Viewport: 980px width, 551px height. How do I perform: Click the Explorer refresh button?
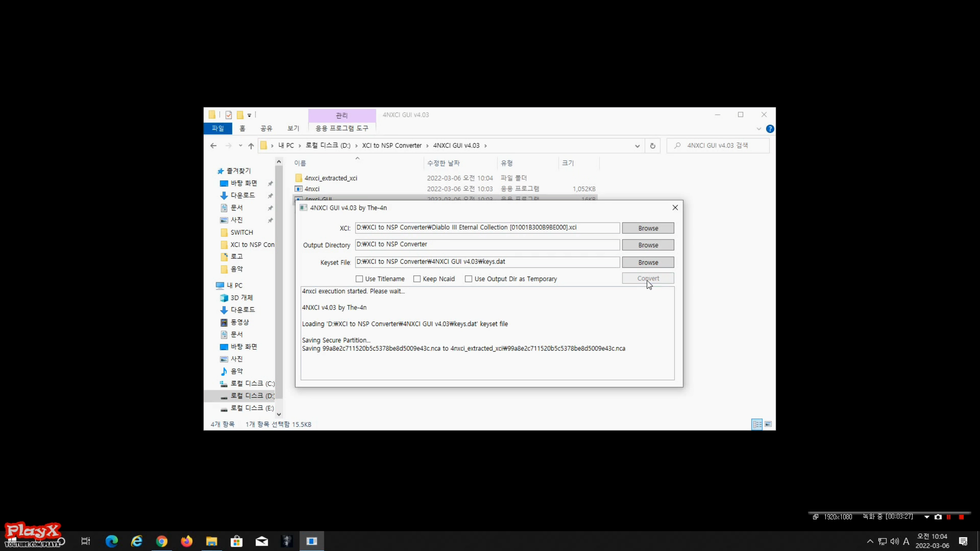coord(653,146)
